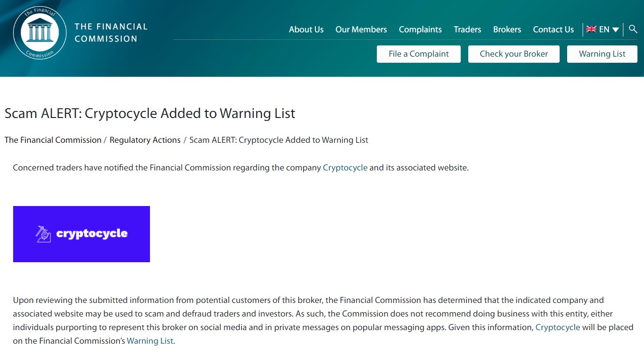Screen dimensions: 644x354
Task: Click the UK flag language icon
Action: [x=592, y=29]
